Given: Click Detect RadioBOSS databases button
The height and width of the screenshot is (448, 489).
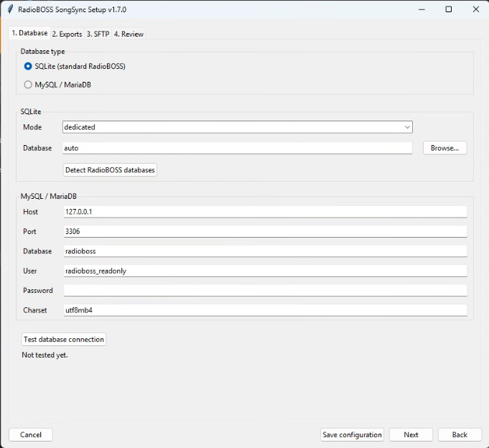Looking at the screenshot, I should 110,170.
